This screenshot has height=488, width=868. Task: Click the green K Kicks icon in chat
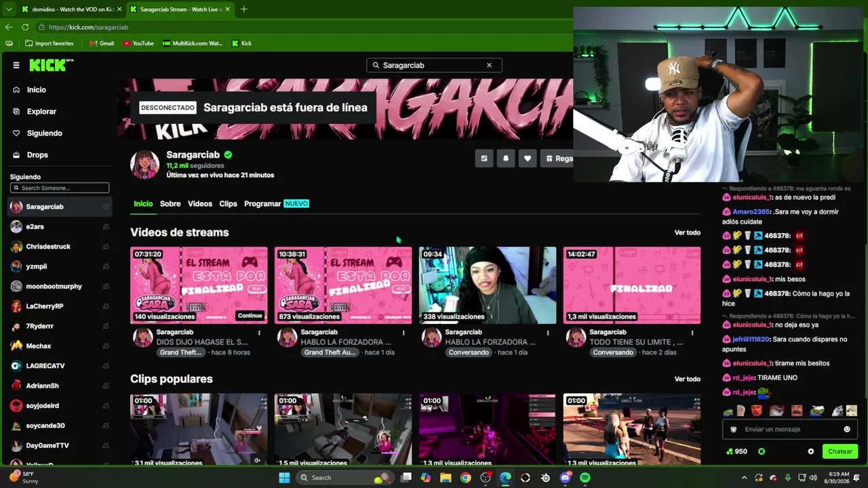coord(762,451)
